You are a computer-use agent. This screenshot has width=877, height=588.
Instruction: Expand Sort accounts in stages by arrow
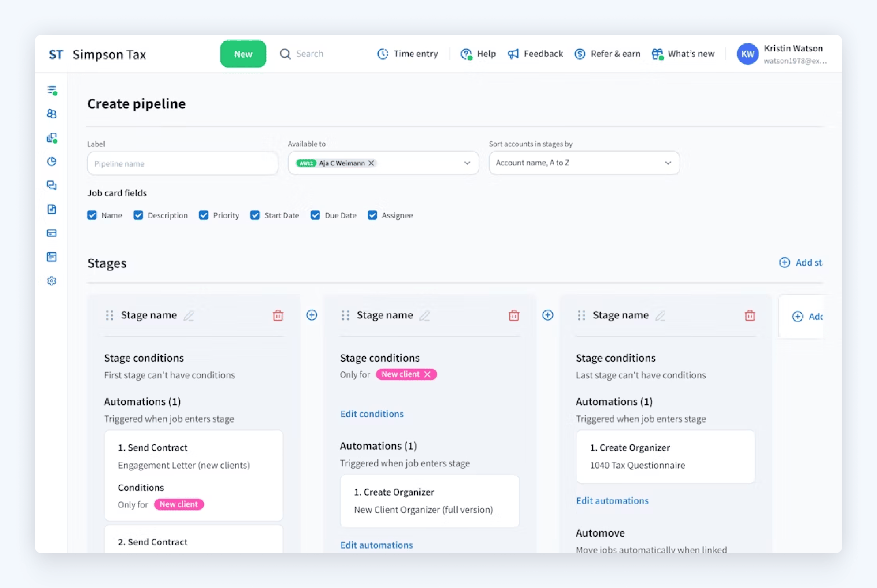(x=668, y=163)
